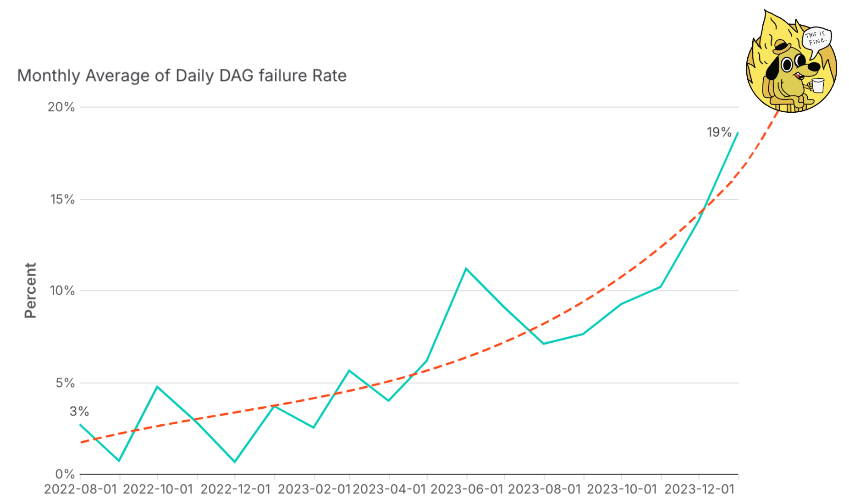
Task: Click the 3% data label
Action: point(79,411)
